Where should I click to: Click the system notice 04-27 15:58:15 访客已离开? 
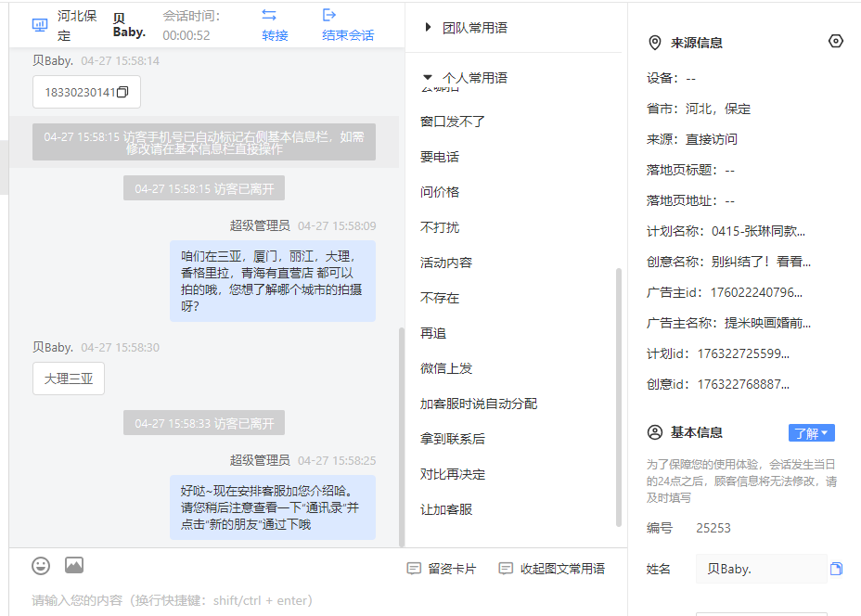click(204, 188)
